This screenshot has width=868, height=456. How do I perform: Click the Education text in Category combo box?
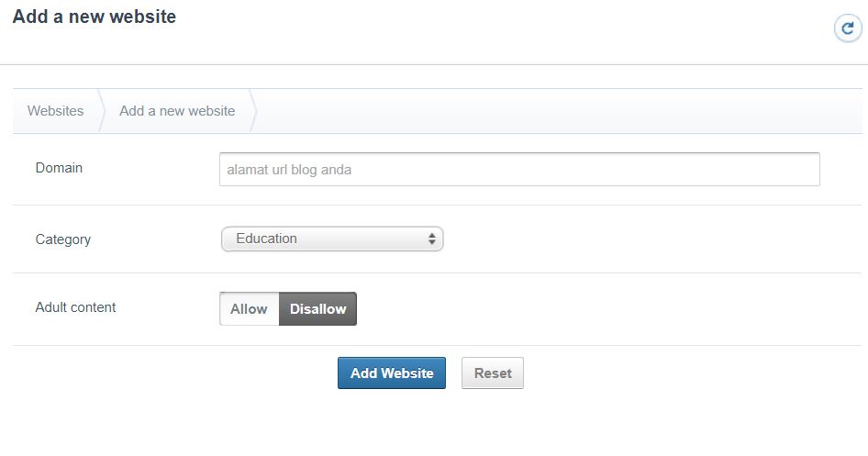click(x=266, y=239)
